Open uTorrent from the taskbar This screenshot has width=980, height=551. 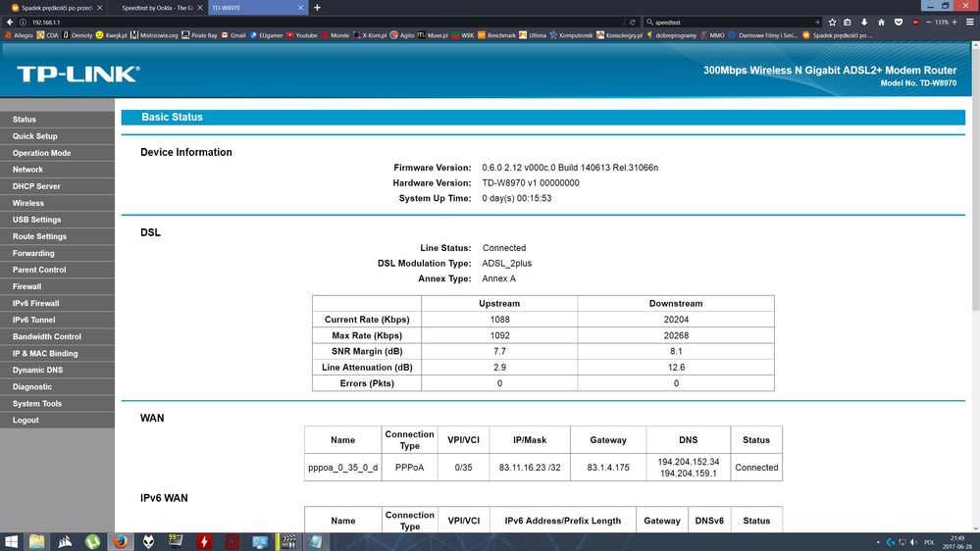[x=92, y=541]
